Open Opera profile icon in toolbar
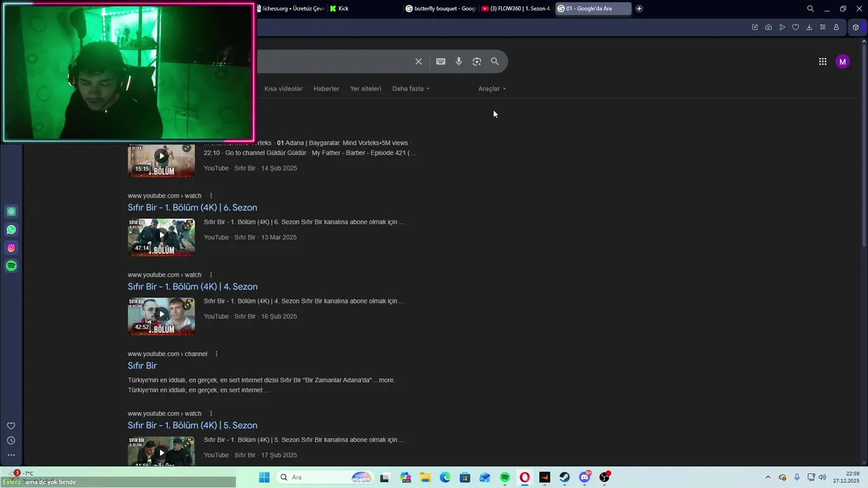This screenshot has width=868, height=488. [x=836, y=27]
